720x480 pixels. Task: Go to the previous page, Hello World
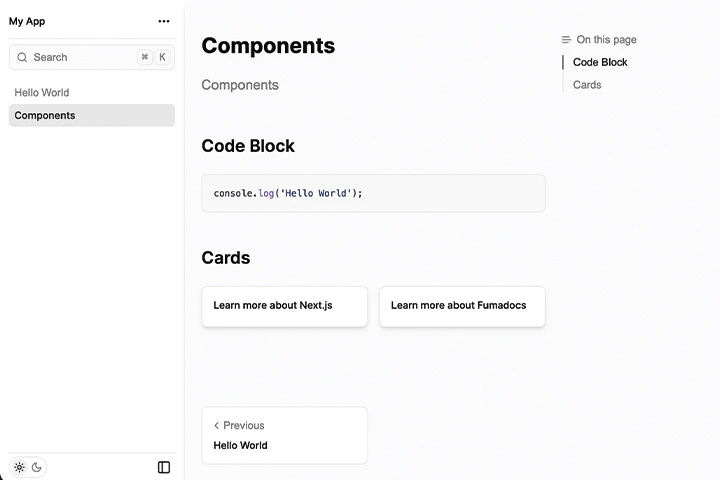click(x=284, y=435)
